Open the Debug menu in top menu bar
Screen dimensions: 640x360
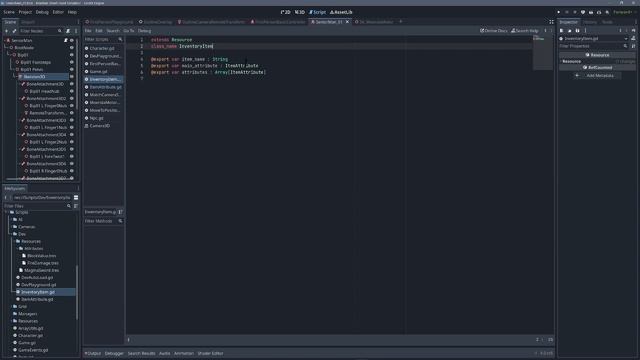[x=42, y=12]
